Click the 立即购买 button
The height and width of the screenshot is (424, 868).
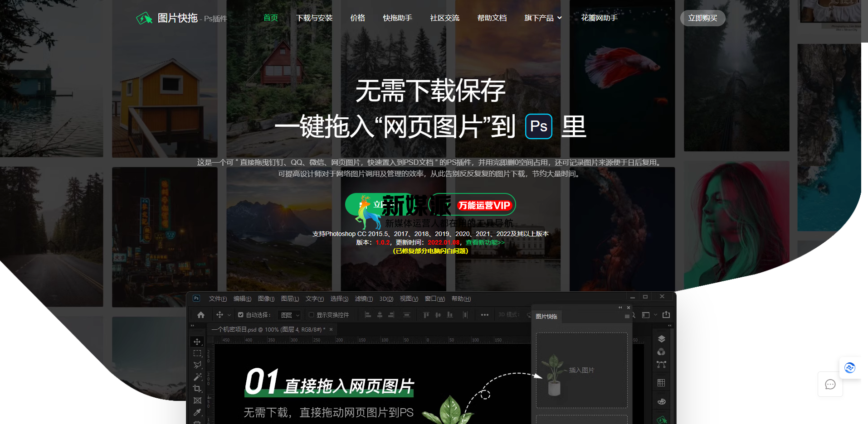[x=702, y=18]
